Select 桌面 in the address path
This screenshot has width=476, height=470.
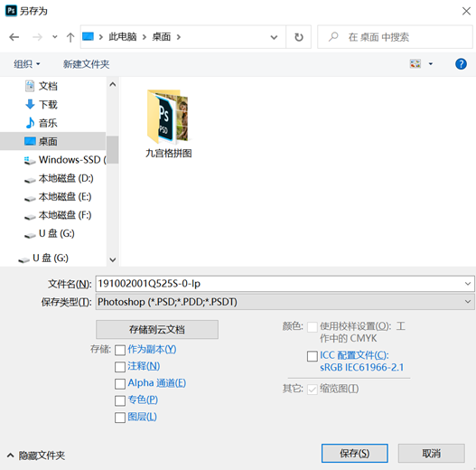161,37
